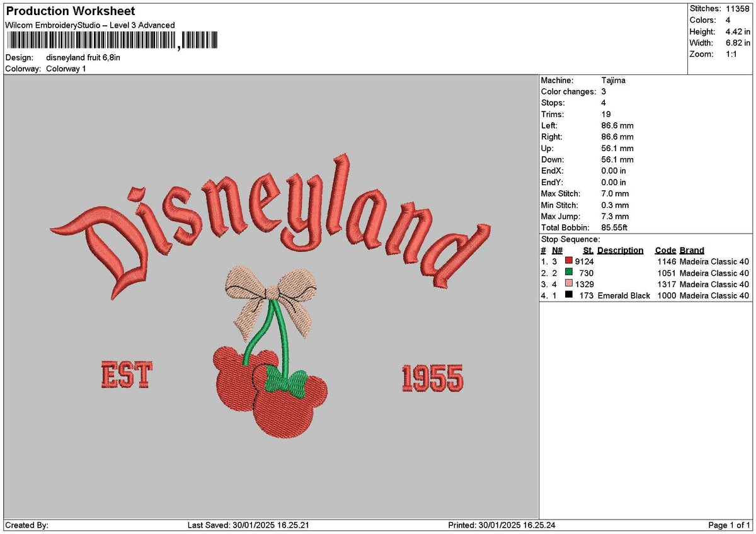Select the "56.1 mm" value beside Down

pos(617,160)
